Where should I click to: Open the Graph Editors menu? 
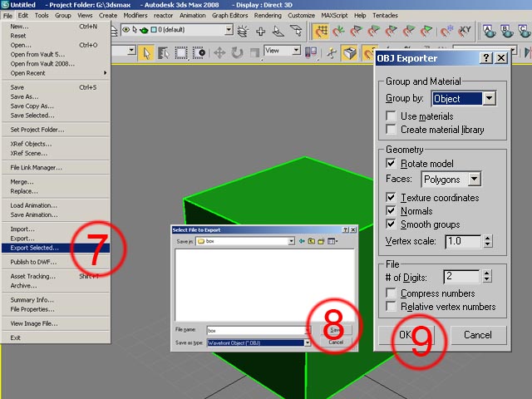click(229, 15)
